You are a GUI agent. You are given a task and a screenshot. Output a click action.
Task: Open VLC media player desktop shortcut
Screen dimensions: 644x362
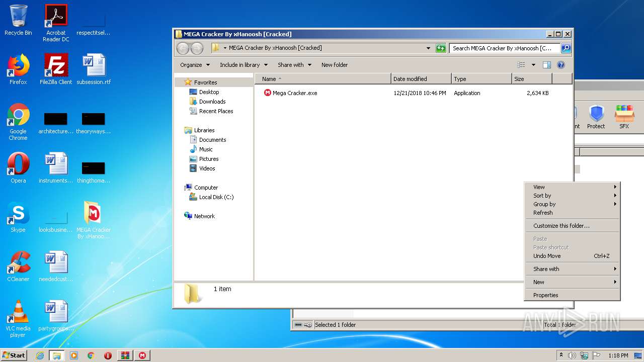click(x=18, y=319)
